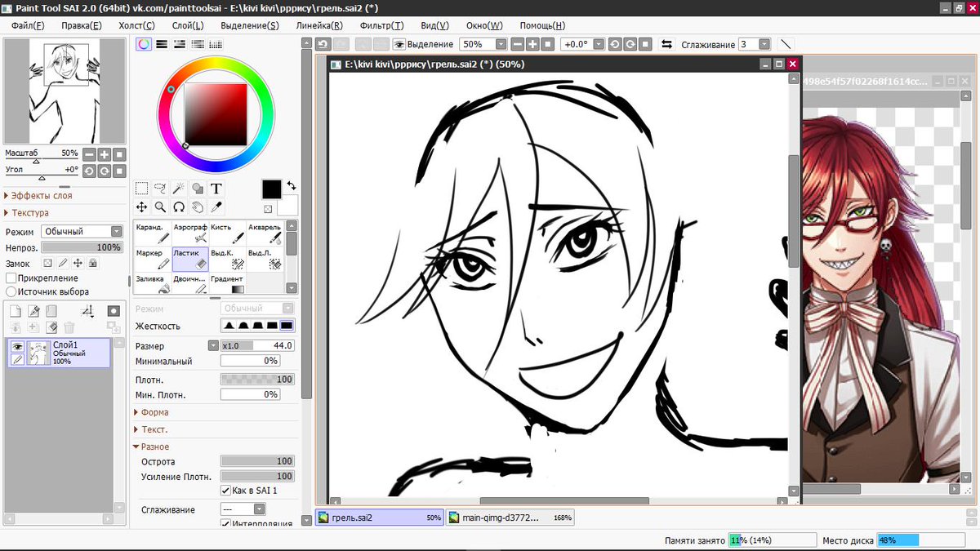Choose the eyedropper color picker tool
Viewport: 980px width, 551px height.
216,207
